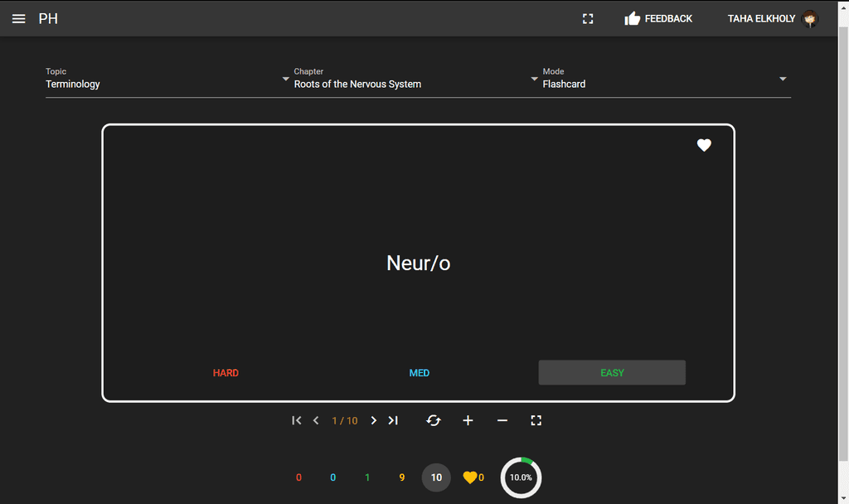The image size is (849, 504).
Task: Rate the flashcard as MED
Action: point(420,373)
